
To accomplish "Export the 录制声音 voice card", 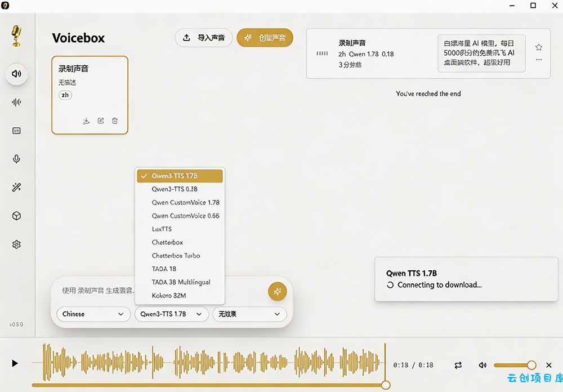I will coord(86,121).
